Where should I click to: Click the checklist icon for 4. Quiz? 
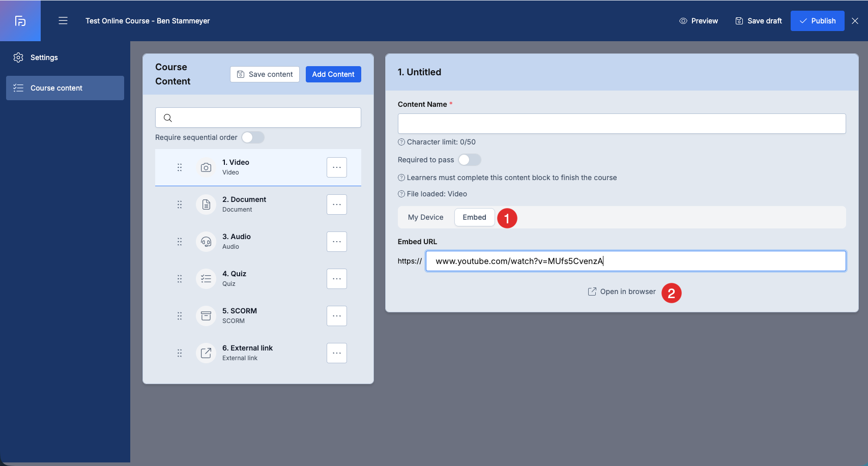[x=206, y=279]
